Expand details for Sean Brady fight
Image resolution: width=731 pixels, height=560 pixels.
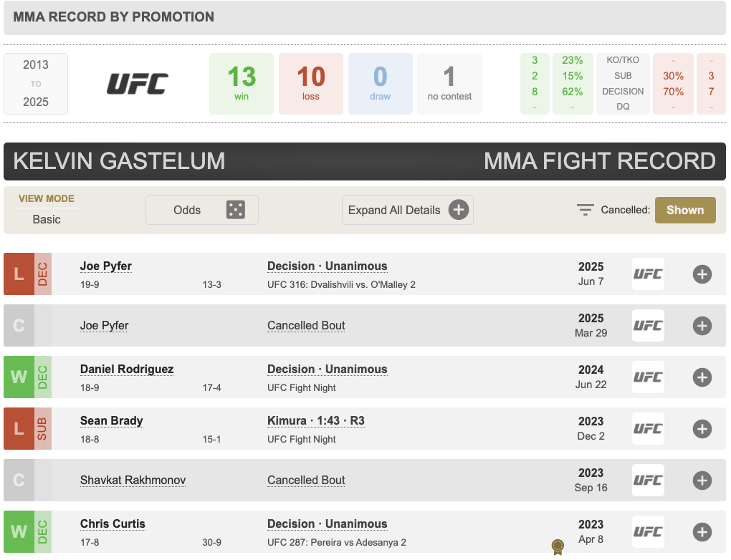coord(702,429)
